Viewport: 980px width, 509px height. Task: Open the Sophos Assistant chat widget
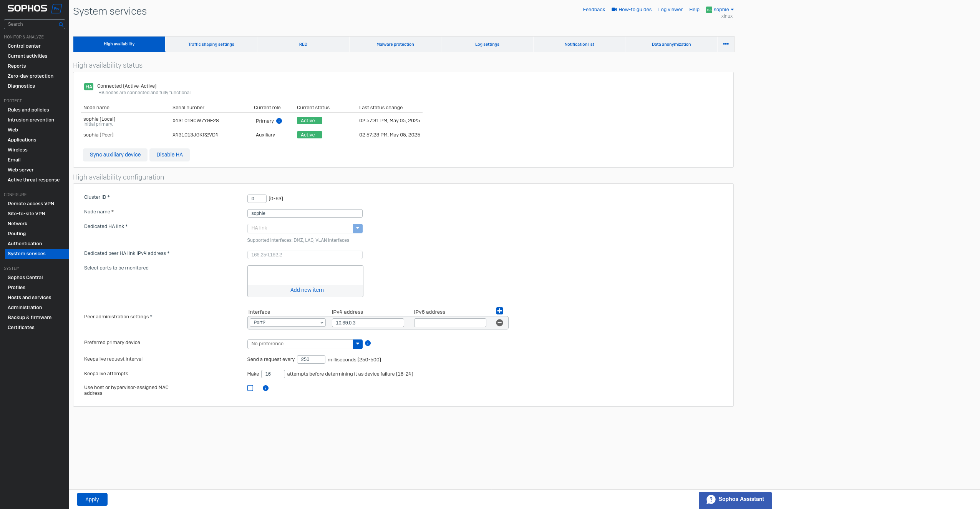click(735, 499)
